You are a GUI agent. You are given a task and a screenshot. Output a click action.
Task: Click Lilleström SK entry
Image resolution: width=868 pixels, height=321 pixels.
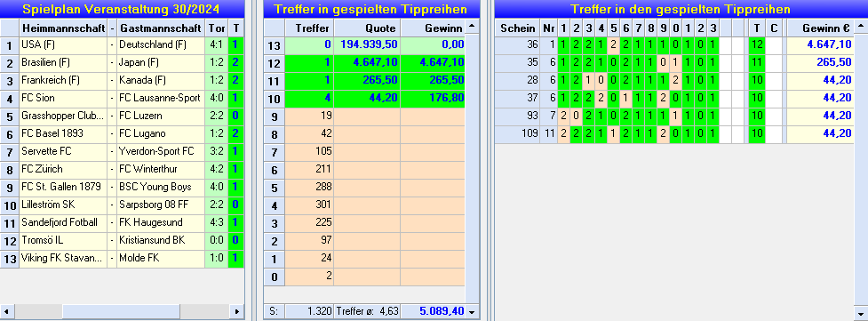(63, 205)
